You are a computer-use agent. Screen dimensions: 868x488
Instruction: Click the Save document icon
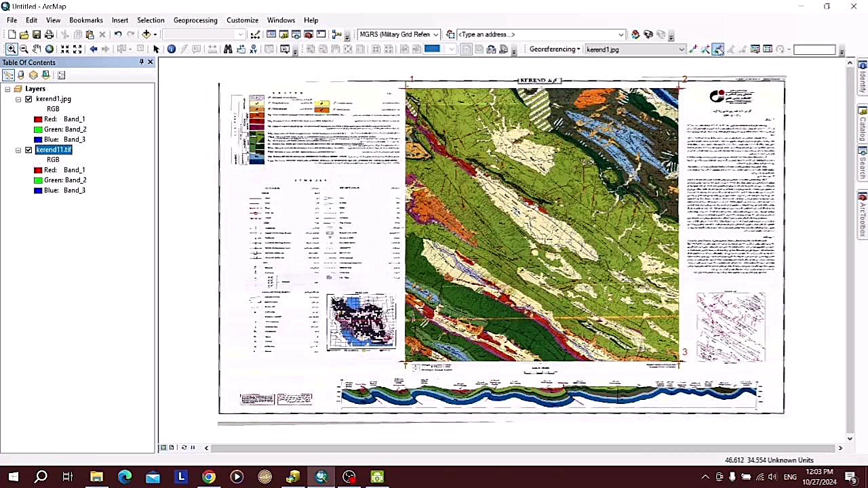click(x=37, y=35)
